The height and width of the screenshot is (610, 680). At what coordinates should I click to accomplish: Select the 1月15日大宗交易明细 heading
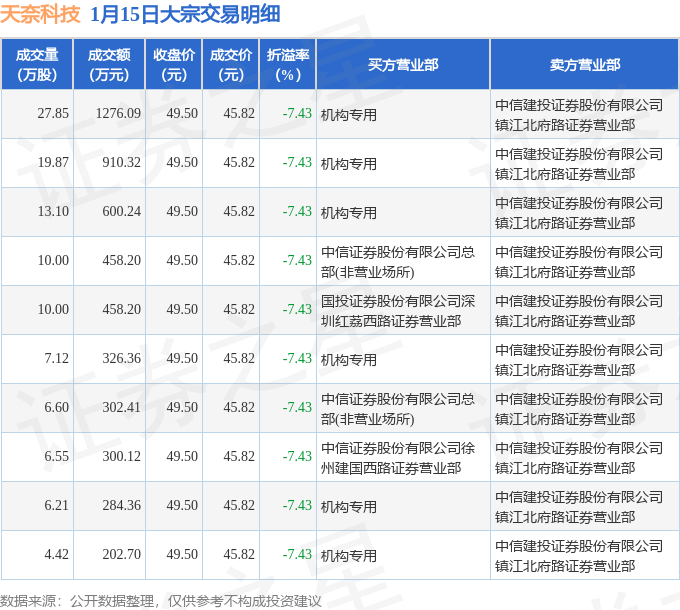185,15
